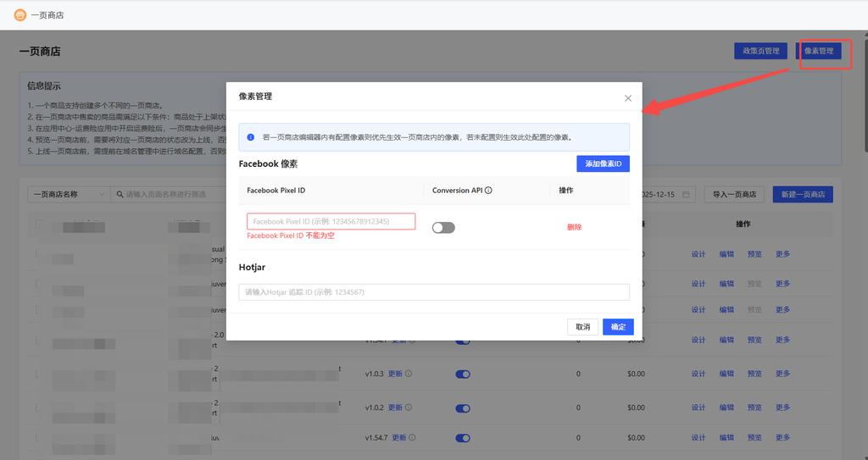Viewport: 868px width, 460px height.
Task: Open the 一页商店名称 filter dropdown
Action: coord(68,194)
